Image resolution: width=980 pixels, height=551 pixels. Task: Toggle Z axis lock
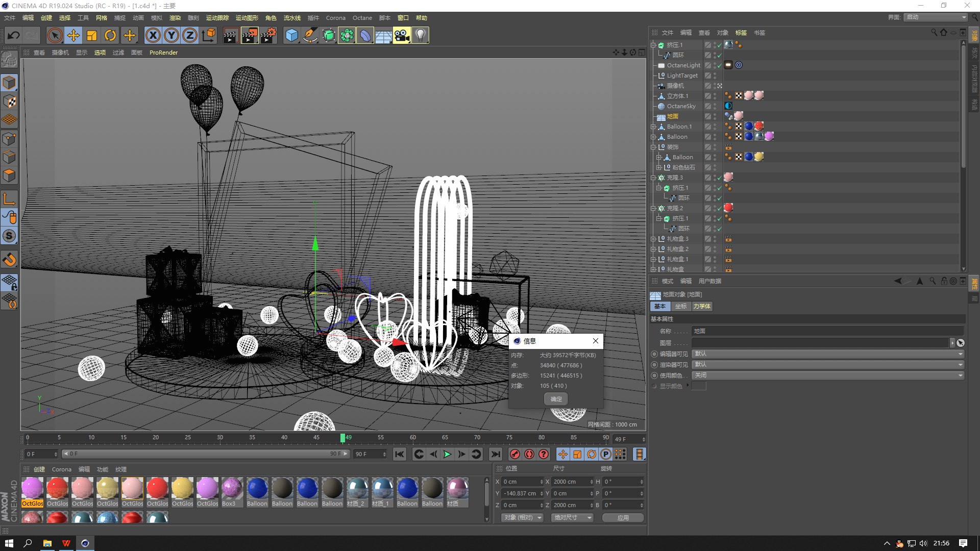[x=190, y=35]
